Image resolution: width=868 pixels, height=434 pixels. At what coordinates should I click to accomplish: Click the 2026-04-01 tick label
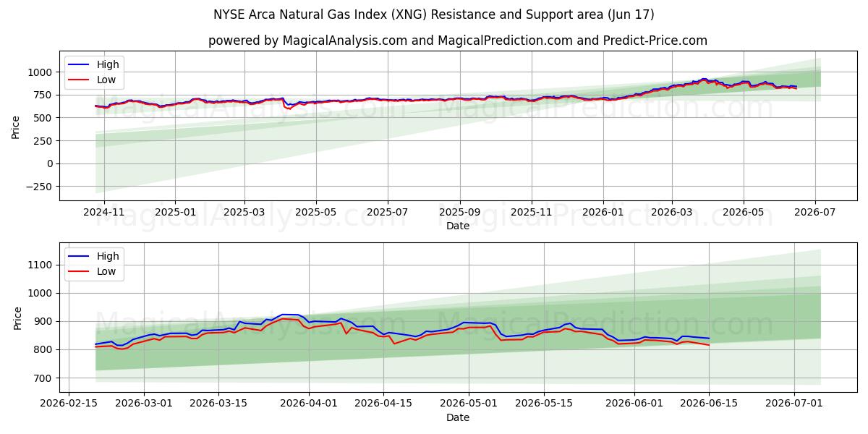coord(309,404)
